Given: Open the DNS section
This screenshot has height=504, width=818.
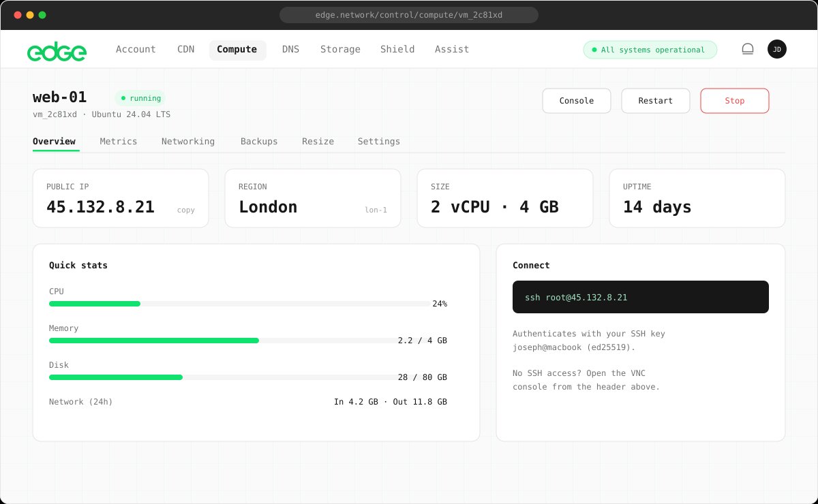Looking at the screenshot, I should click(290, 50).
